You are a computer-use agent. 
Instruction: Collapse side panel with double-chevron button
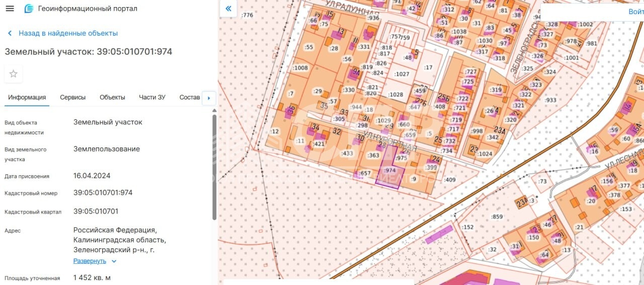228,9
